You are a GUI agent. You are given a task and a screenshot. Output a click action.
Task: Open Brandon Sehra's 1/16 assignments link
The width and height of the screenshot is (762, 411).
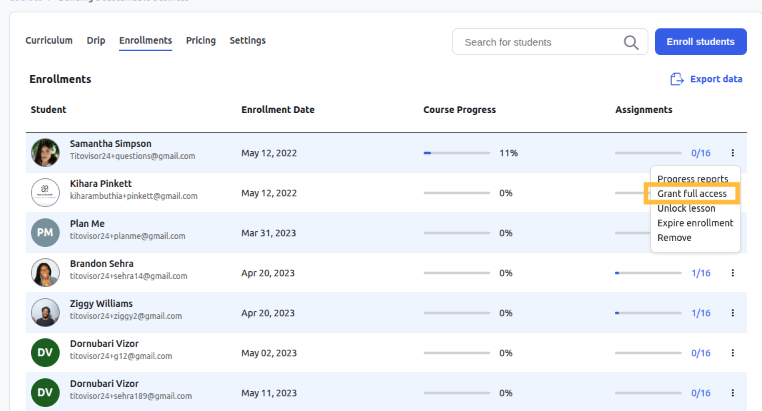(701, 273)
